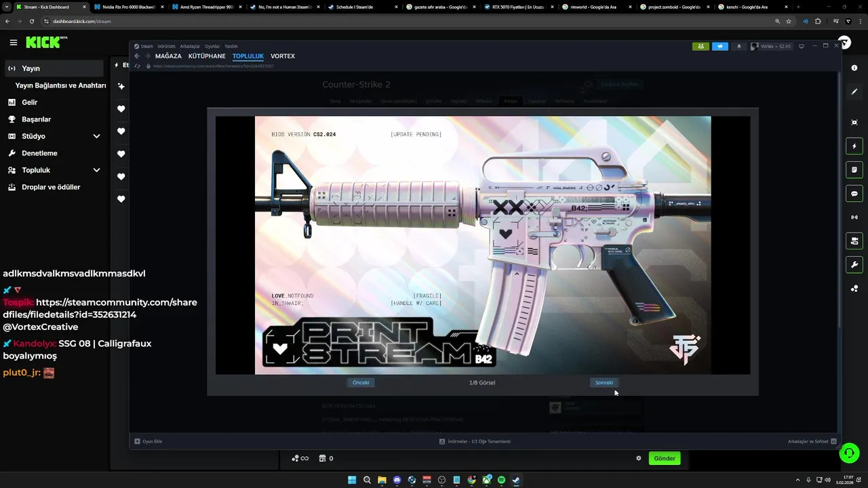Open Windows Start menu
This screenshot has width=868, height=488.
352,480
